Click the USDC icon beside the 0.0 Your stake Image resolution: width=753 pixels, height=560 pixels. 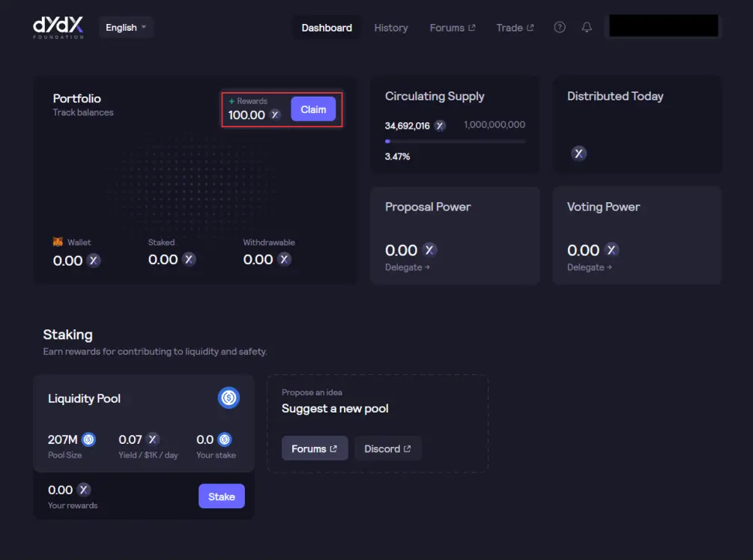pos(224,439)
